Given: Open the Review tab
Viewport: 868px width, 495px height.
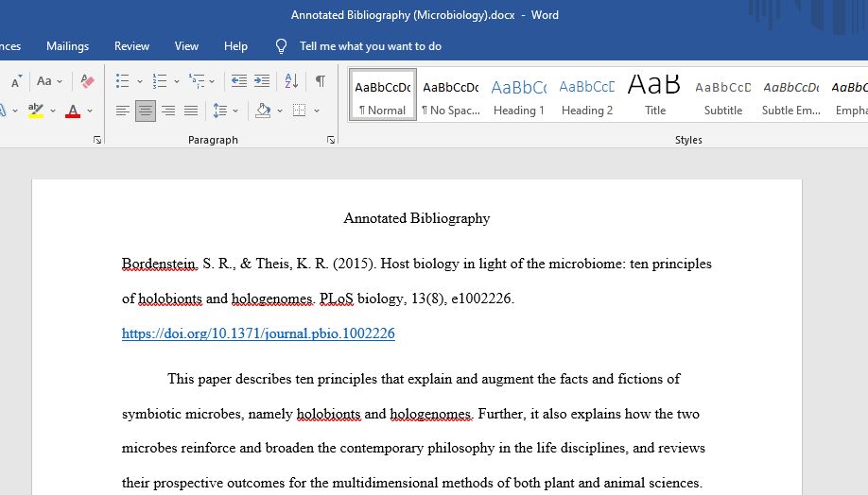Looking at the screenshot, I should tap(131, 46).
